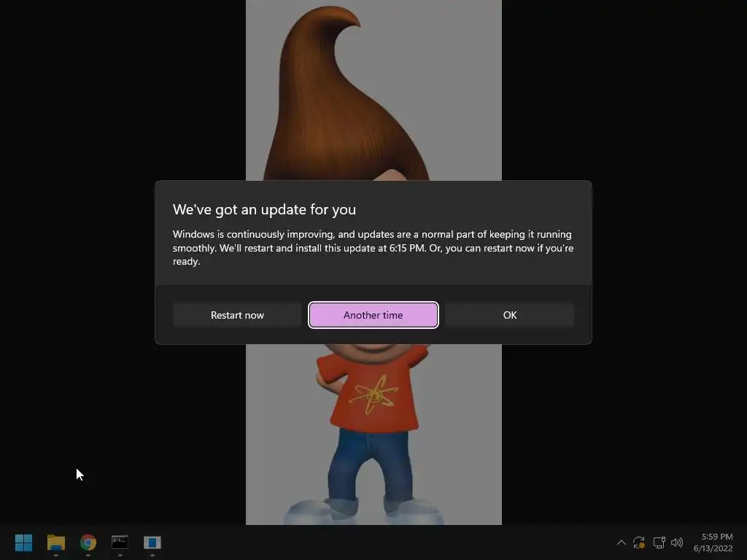The width and height of the screenshot is (747, 560).
Task: Click the volume speaker tray icon
Action: [x=677, y=542]
